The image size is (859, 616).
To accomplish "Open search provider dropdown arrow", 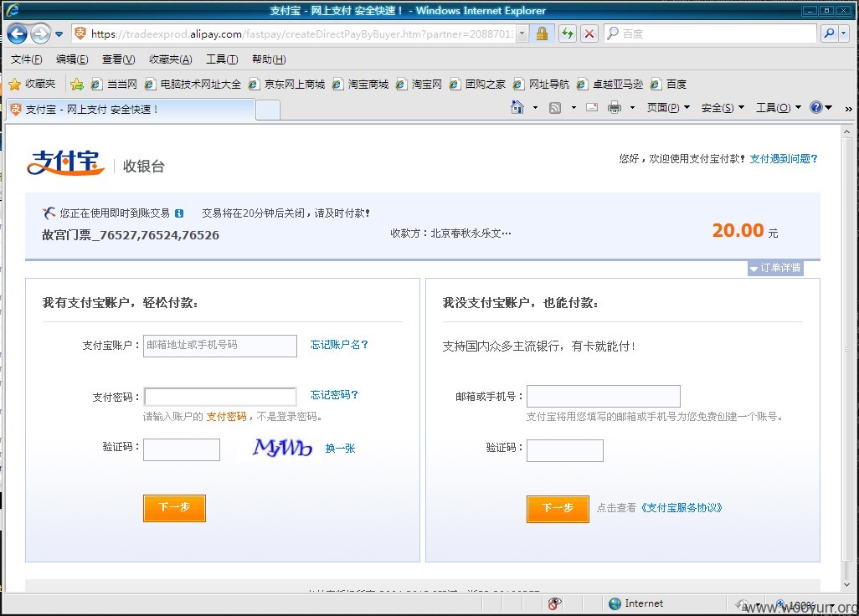I will (844, 34).
